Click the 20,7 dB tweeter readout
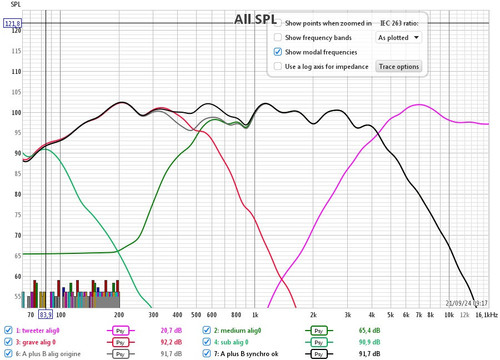The width and height of the screenshot is (500, 360). 171,330
